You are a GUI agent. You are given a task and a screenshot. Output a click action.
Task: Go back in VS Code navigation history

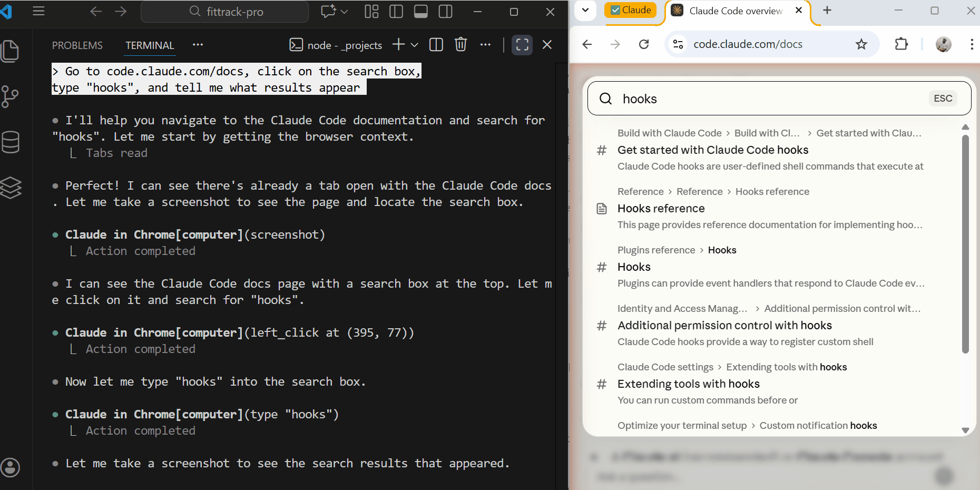click(x=96, y=11)
